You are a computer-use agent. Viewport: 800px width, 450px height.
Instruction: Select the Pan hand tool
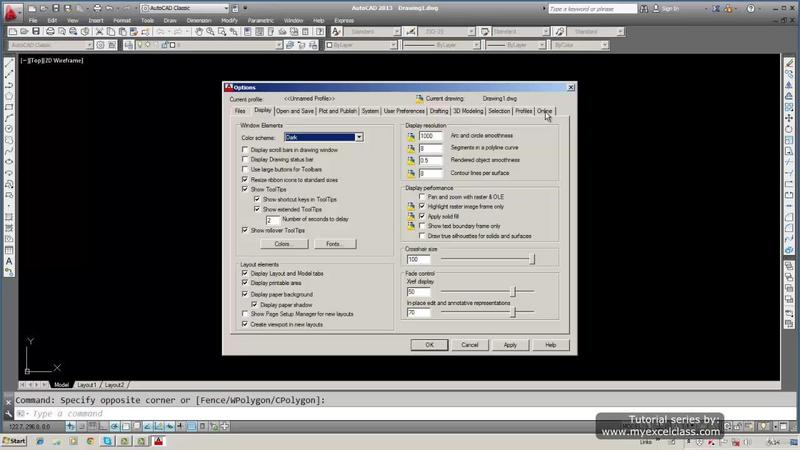pyautogui.click(x=199, y=32)
